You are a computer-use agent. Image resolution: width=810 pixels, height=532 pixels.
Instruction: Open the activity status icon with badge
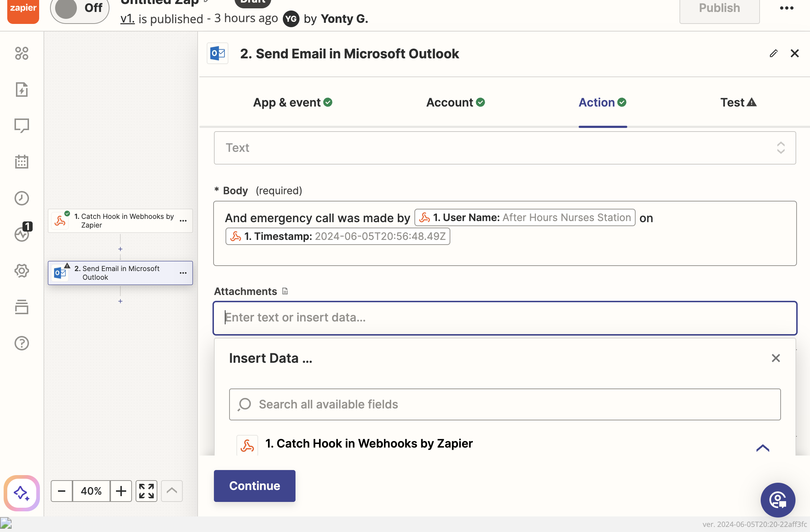point(22,232)
